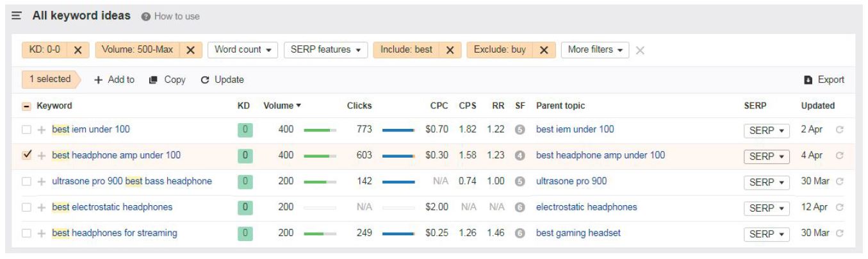
Task: Clear the Include: best filter
Action: [x=450, y=50]
